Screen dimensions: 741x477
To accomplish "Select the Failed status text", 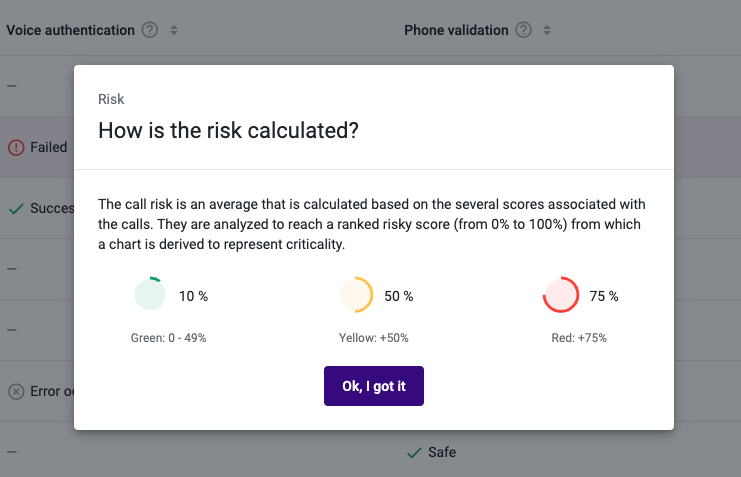I will [49, 147].
